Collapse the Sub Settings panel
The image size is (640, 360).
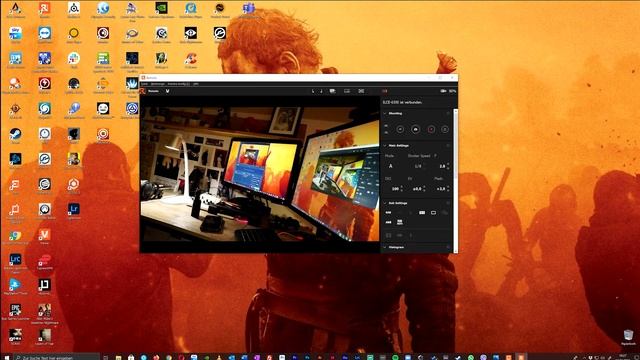(385, 203)
